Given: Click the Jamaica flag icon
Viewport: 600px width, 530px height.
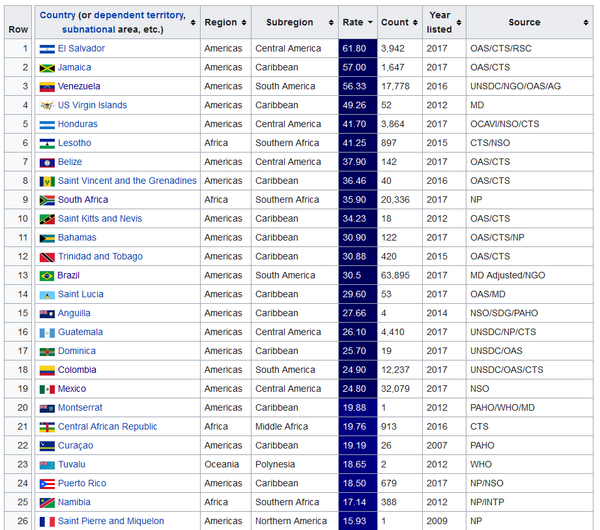Looking at the screenshot, I should pos(46,68).
